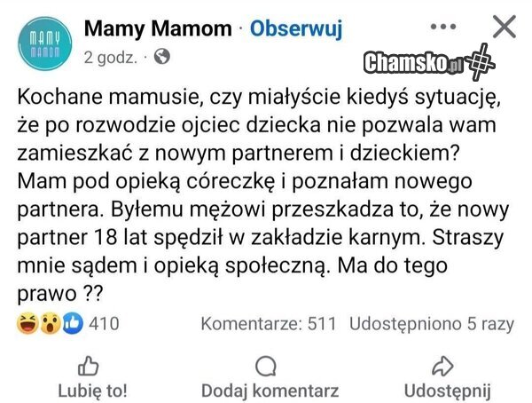Open the 'Komentarze: 511' comments list
This screenshot has width=532, height=403.
(x=269, y=324)
